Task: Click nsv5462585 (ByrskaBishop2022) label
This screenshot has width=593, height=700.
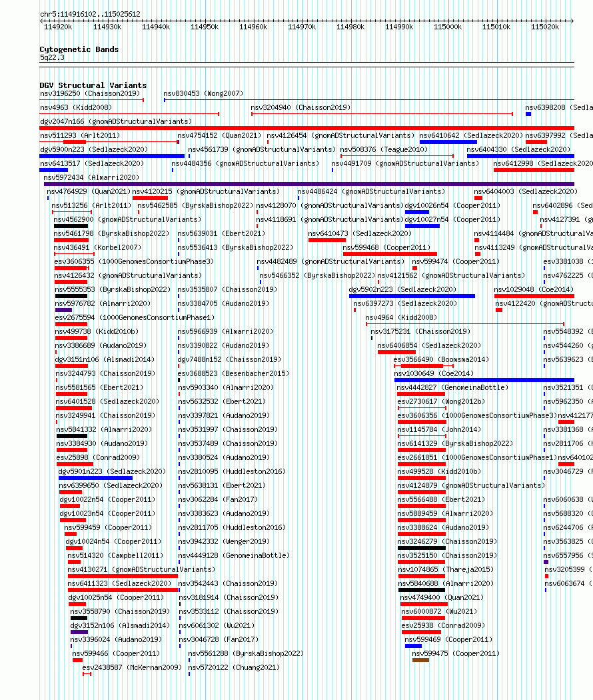Action: coord(195,205)
